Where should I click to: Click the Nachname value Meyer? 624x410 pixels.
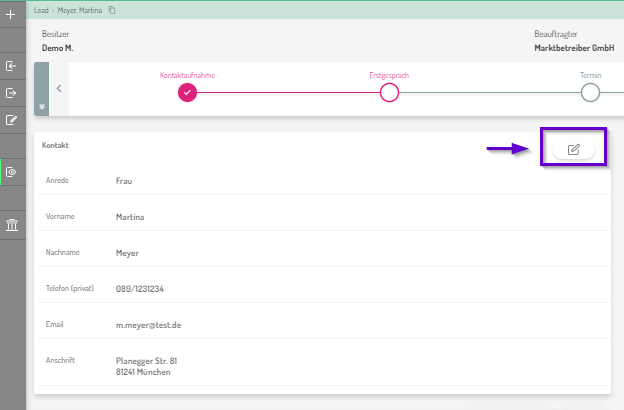coord(127,253)
